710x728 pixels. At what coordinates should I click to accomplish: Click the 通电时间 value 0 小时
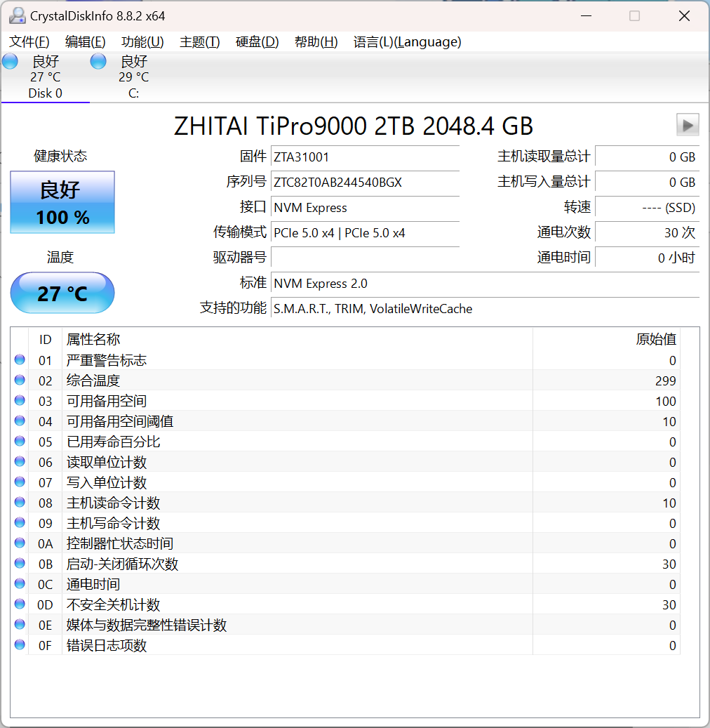point(648,258)
